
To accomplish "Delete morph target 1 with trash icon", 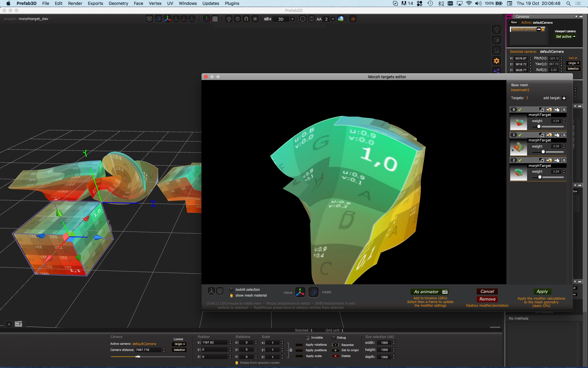I will (x=565, y=135).
